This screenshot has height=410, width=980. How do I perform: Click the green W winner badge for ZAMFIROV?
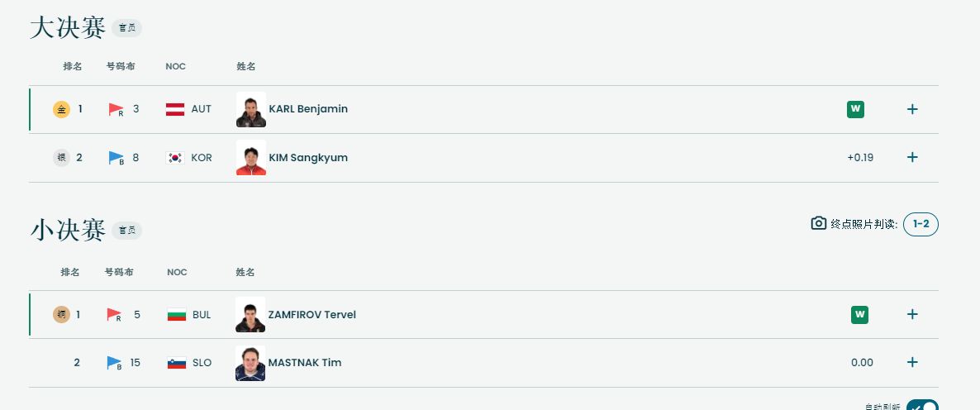coord(859,314)
